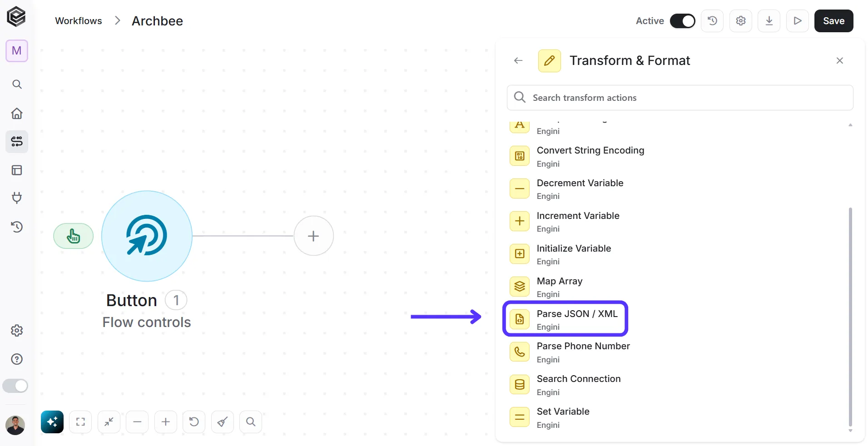Open AI assistant sparkle button
868x446 pixels.
(x=52, y=422)
